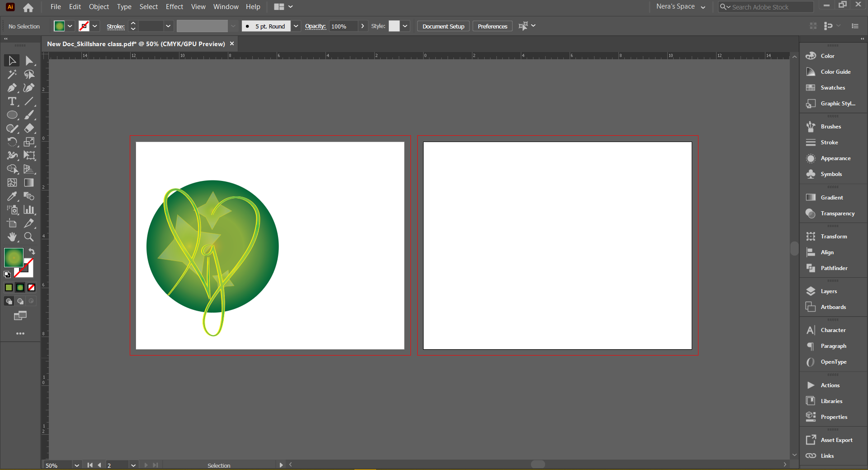Viewport: 868px width, 470px height.
Task: Enable Draw Normal mode
Action: click(9, 301)
